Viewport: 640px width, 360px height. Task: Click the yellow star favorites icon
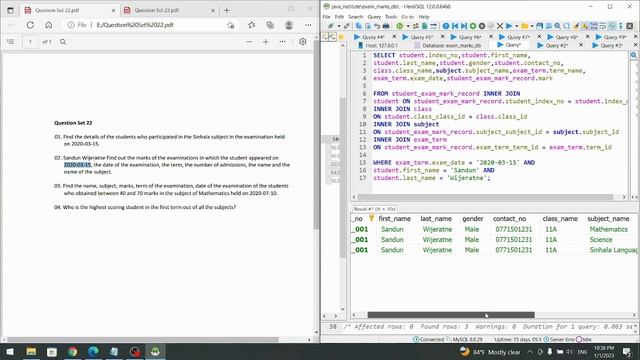(341, 37)
